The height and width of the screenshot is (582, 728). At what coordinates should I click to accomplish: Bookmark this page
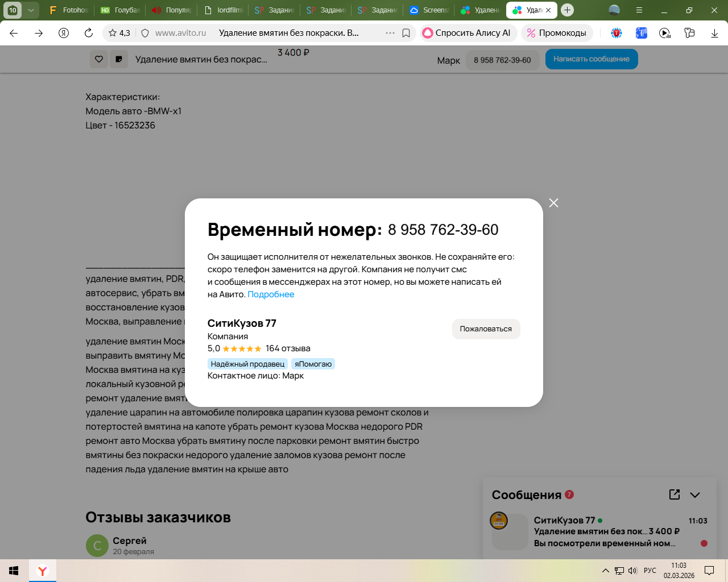pyautogui.click(x=406, y=33)
